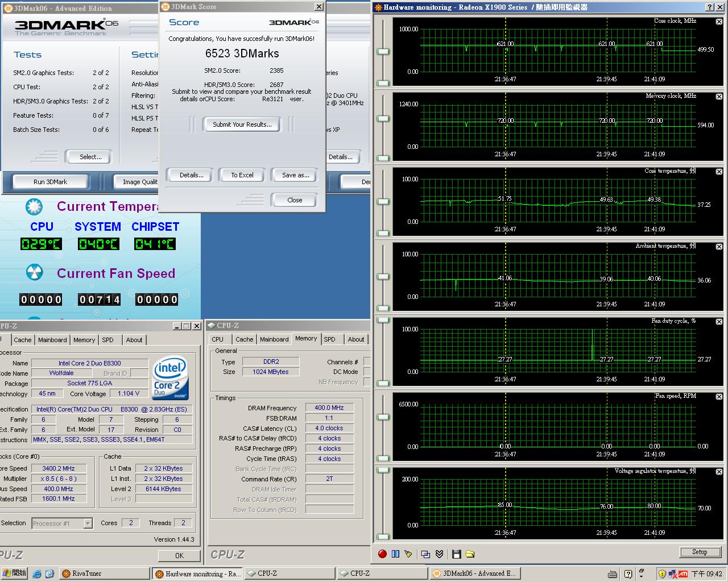Close the Core clock graph panel
The image size is (728, 582).
pyautogui.click(x=719, y=22)
